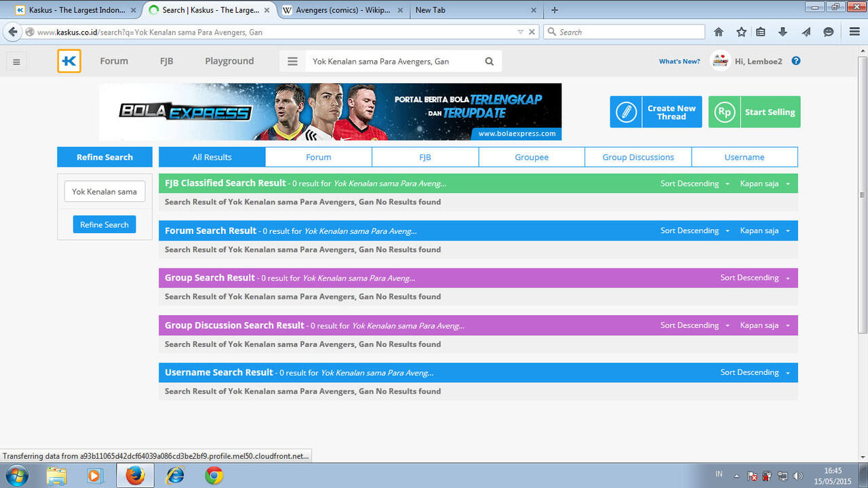The width and height of the screenshot is (868, 488).
Task: Open the search category list icon
Action: pos(292,61)
